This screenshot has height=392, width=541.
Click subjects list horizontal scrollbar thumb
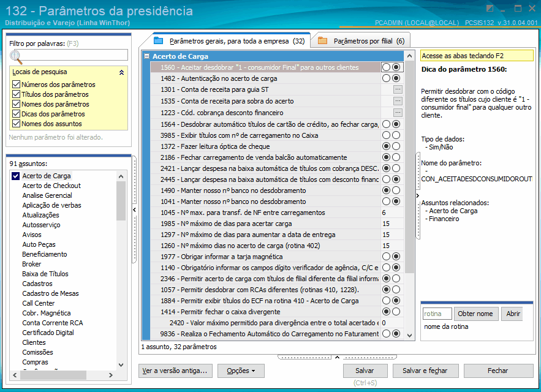point(53,375)
